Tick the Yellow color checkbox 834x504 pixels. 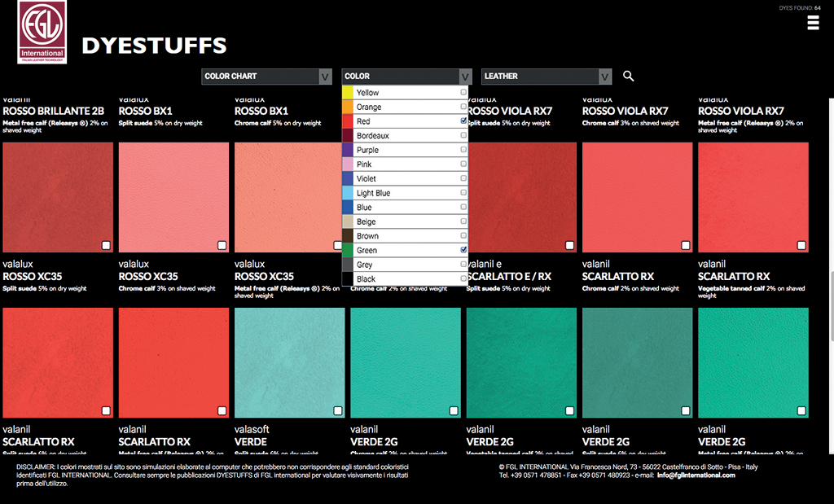click(463, 92)
